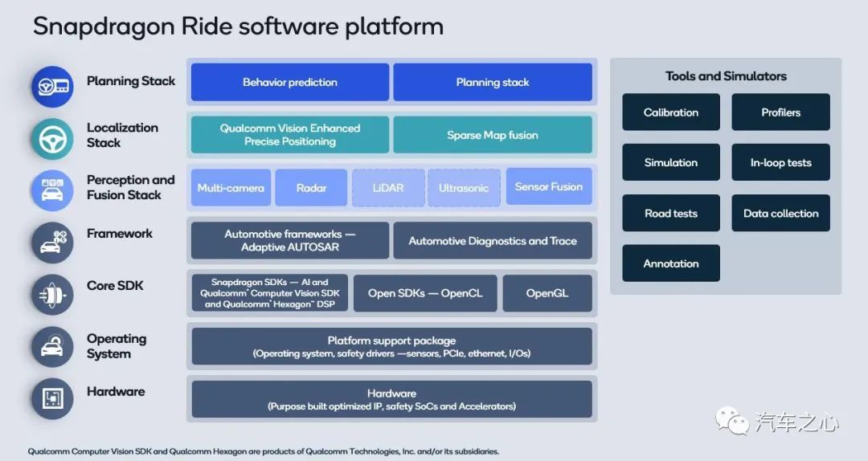Click the Sparse Map fusion block
The height and width of the screenshot is (461, 868).
coord(493,134)
